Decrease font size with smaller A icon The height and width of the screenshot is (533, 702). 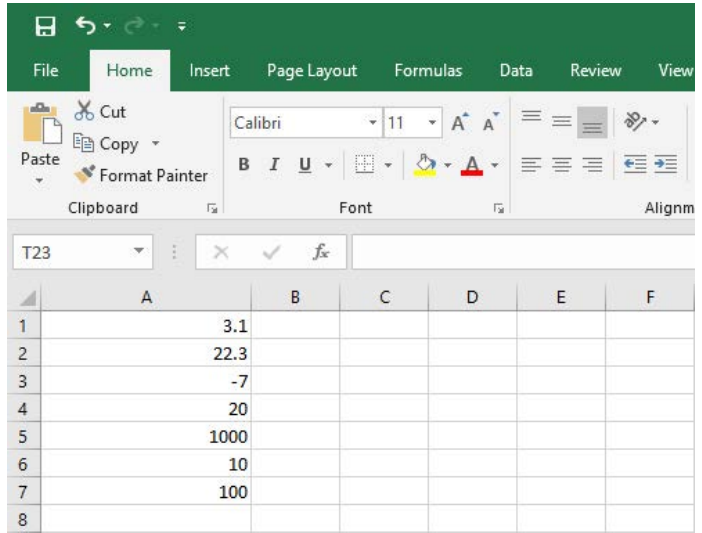(x=491, y=122)
